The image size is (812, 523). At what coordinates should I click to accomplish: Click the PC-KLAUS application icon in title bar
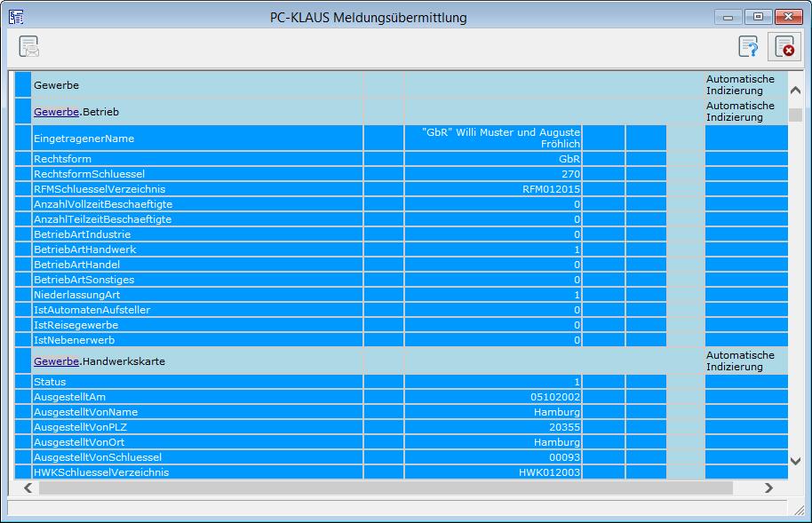[x=16, y=17]
